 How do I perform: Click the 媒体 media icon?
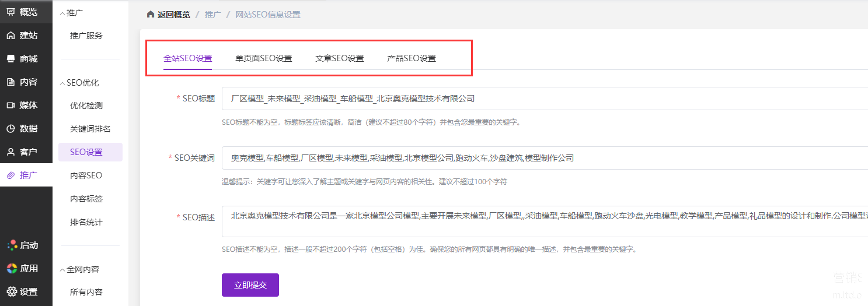11,105
